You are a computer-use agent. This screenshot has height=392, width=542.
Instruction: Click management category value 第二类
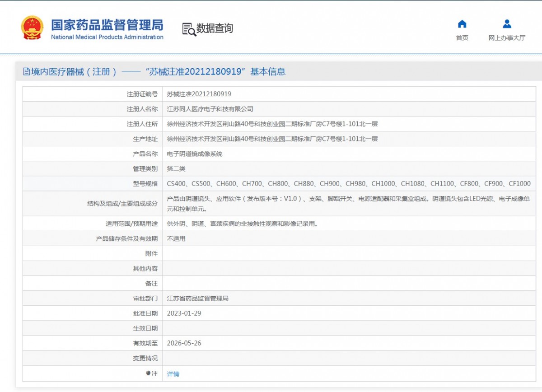[x=176, y=169]
